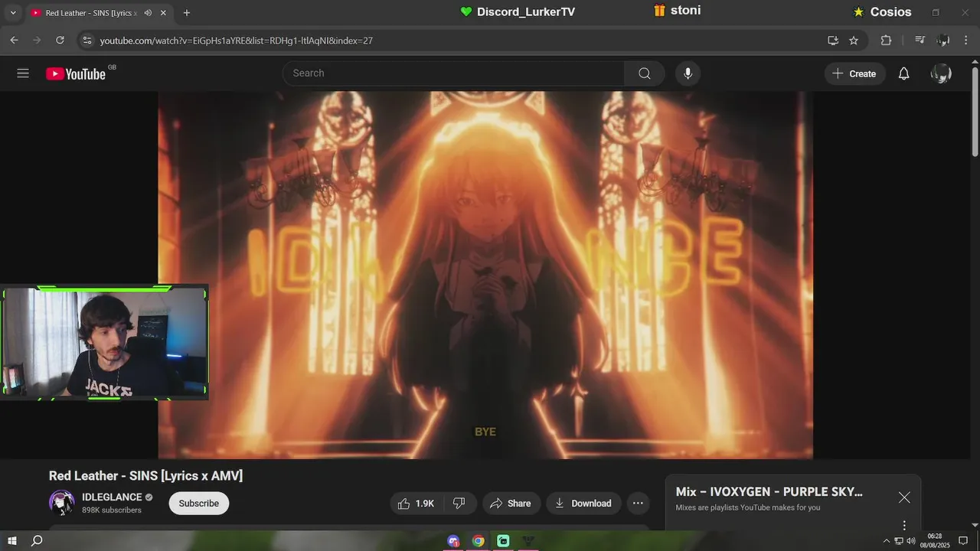This screenshot has height=551, width=980.
Task: Open the media controls icon in the toolbar
Action: coord(920,40)
